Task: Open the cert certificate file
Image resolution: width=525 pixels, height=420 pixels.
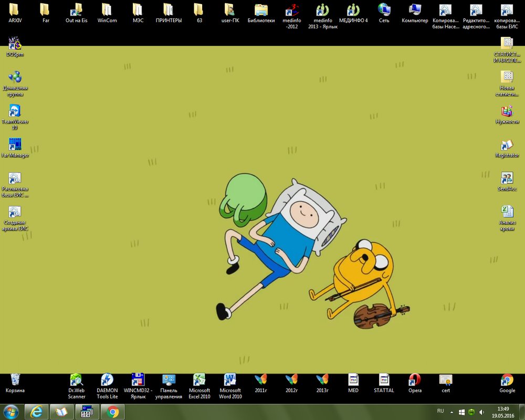Action: point(446,383)
